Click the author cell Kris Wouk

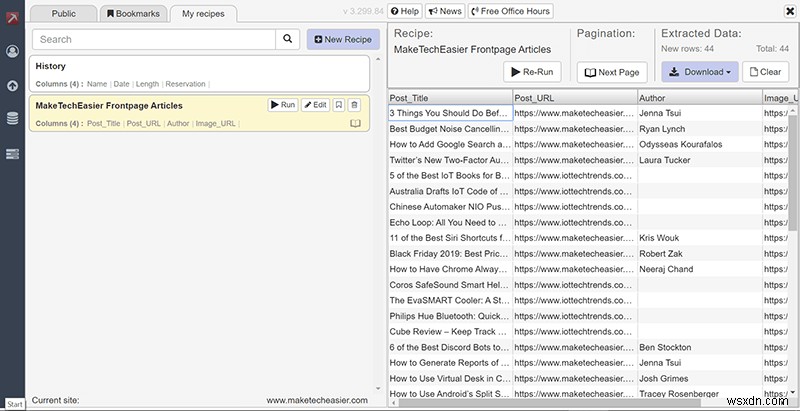[x=700, y=238]
